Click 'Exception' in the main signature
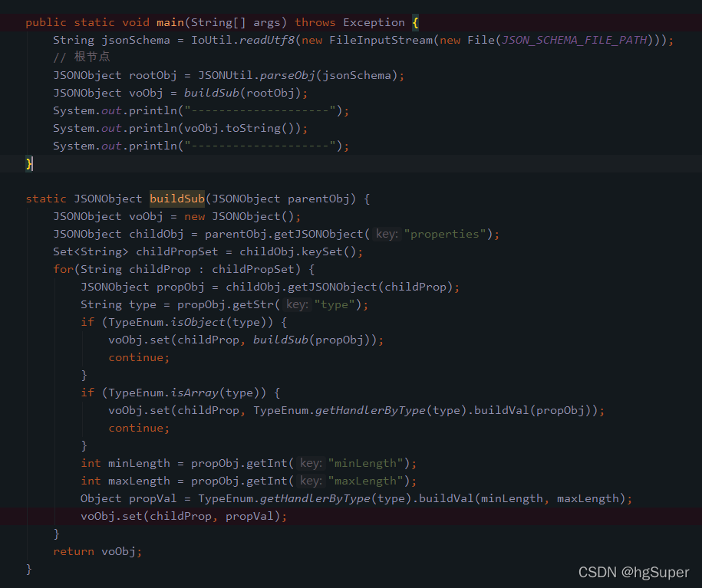The height and width of the screenshot is (588, 702). click(374, 22)
